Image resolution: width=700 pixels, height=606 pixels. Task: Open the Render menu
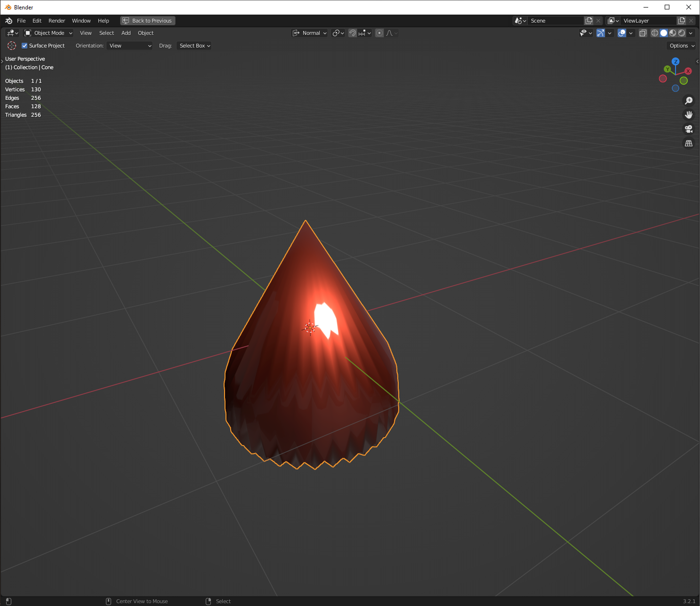(56, 21)
